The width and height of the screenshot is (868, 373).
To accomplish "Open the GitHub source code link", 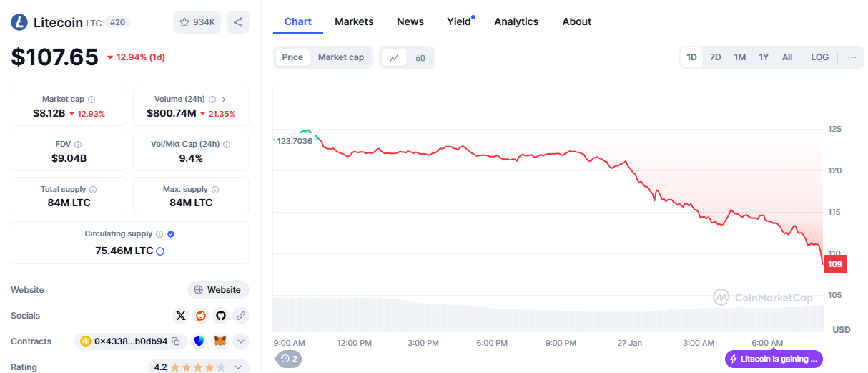I will tap(221, 316).
